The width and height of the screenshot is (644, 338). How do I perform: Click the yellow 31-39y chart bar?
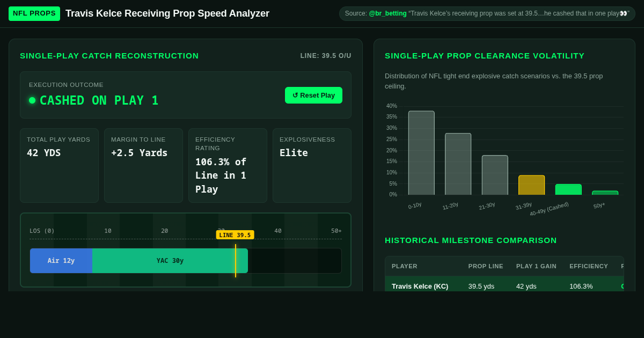pos(531,185)
